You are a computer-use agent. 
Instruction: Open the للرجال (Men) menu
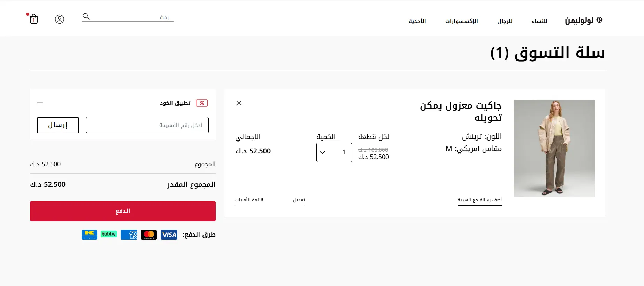(505, 21)
